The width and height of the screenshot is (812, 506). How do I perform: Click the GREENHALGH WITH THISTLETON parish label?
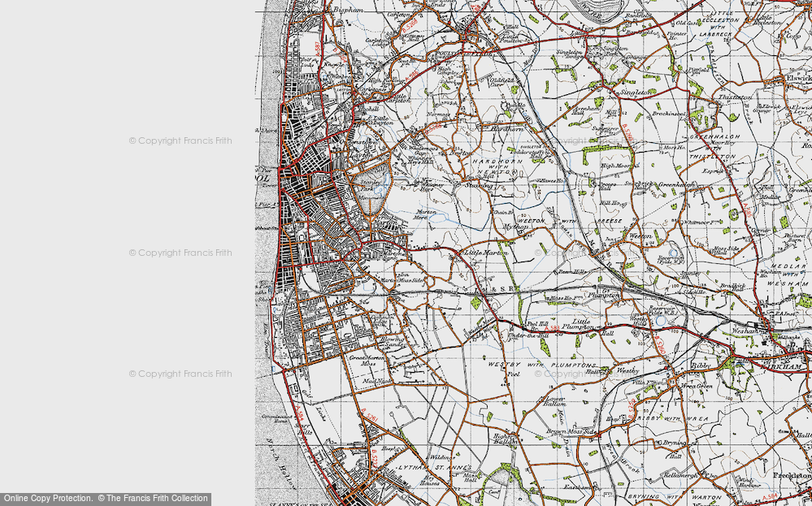click(x=713, y=146)
